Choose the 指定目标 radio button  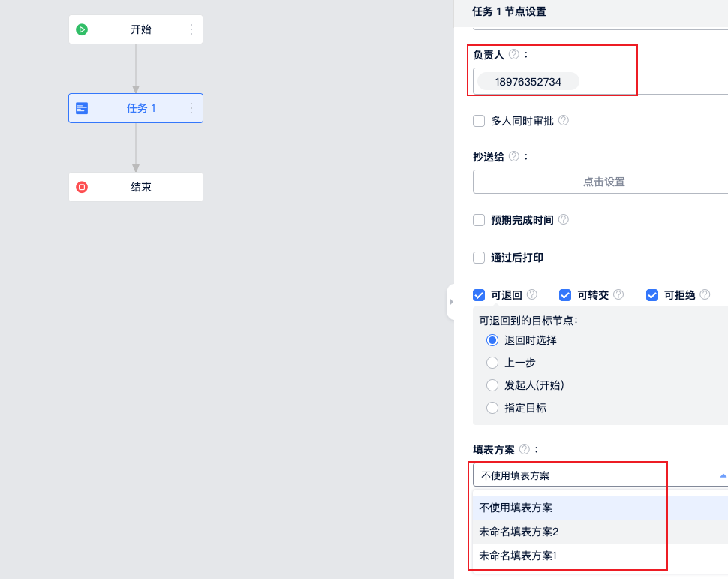click(x=492, y=408)
